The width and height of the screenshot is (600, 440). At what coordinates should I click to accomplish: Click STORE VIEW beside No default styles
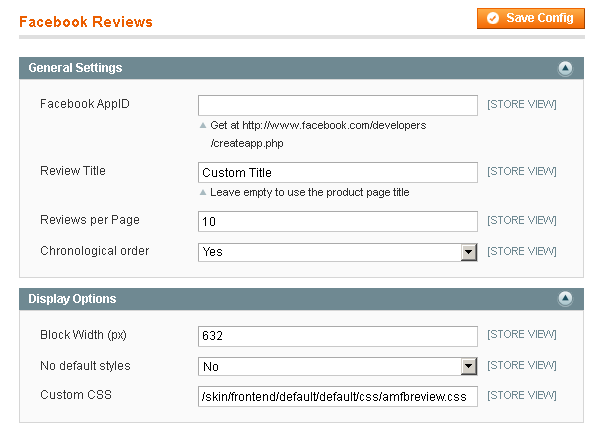click(x=521, y=365)
